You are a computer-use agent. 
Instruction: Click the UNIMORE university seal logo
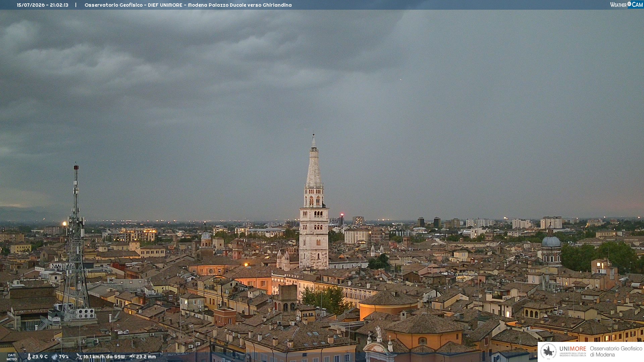pyautogui.click(x=548, y=352)
